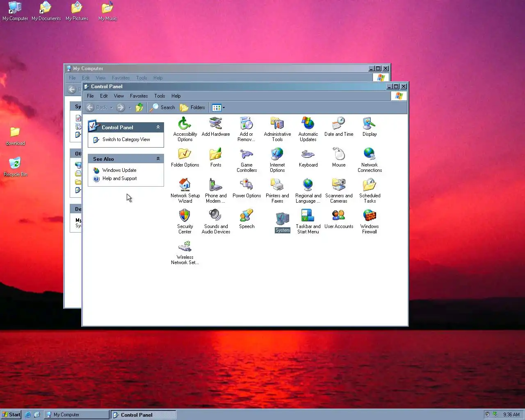Open the Help menu in Control Panel
The height and width of the screenshot is (420, 525).
pos(176,96)
